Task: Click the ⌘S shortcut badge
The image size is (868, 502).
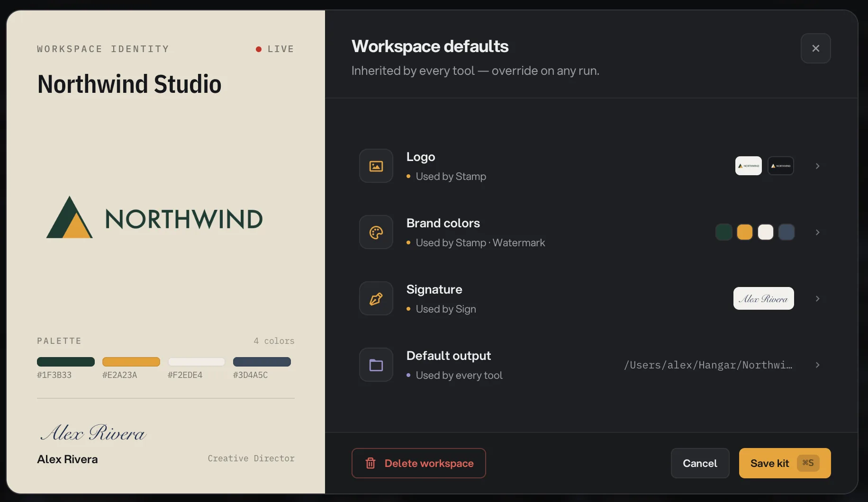Action: click(808, 463)
